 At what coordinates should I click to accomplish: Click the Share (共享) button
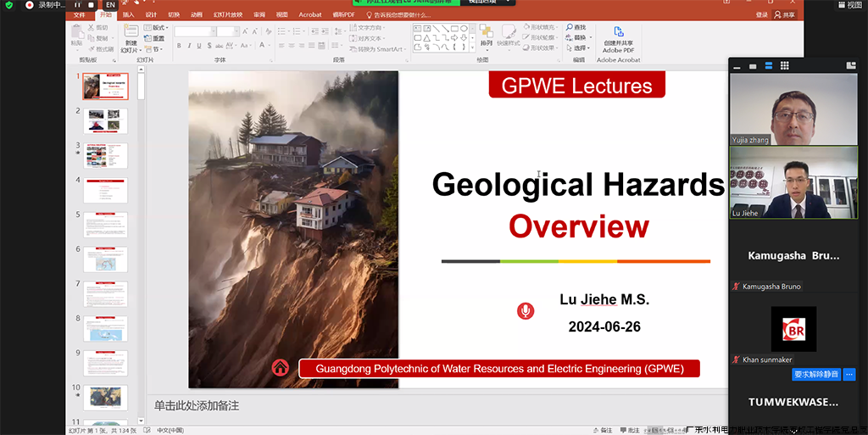[x=785, y=14]
